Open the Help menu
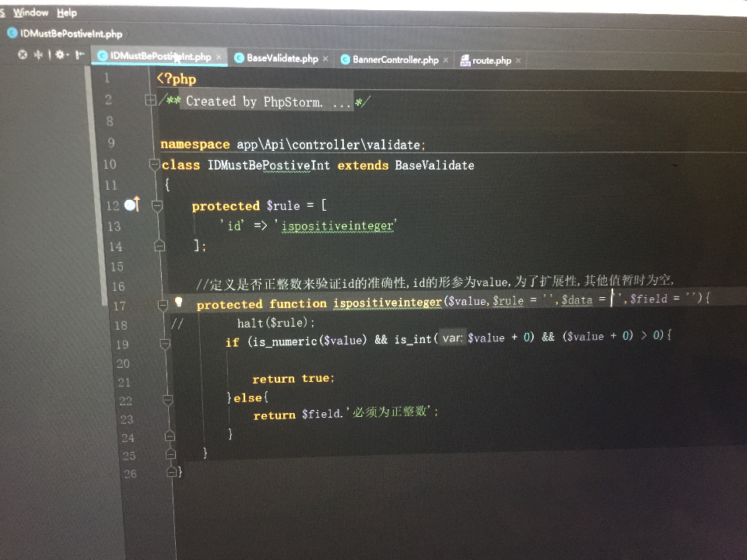The image size is (747, 560). (67, 13)
